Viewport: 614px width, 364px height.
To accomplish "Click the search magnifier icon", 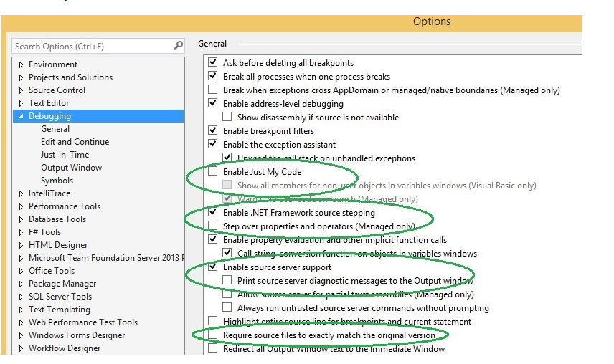I will tap(178, 46).
